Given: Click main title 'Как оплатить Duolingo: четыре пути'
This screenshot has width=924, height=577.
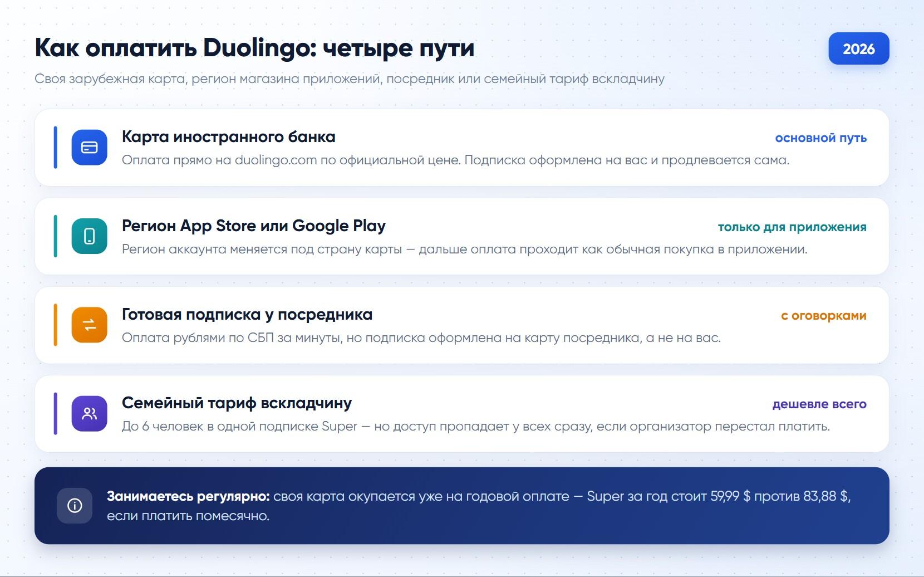Looking at the screenshot, I should (254, 48).
